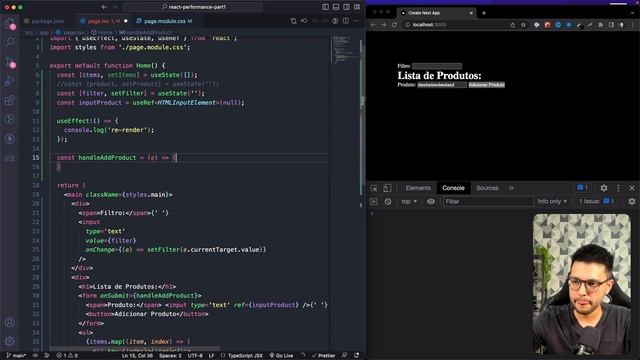Switch to the page.module.css tab
Screen dimensions: 640x360
[x=164, y=21]
